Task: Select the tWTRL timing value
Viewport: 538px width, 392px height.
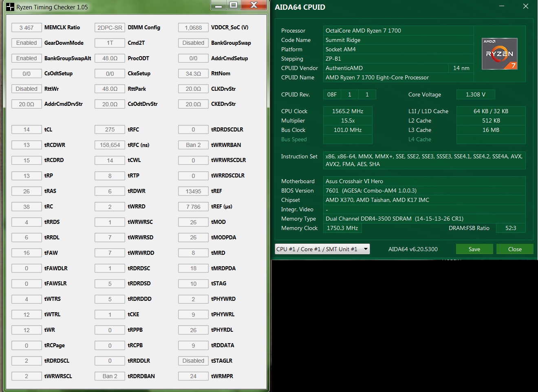Action: click(x=26, y=315)
